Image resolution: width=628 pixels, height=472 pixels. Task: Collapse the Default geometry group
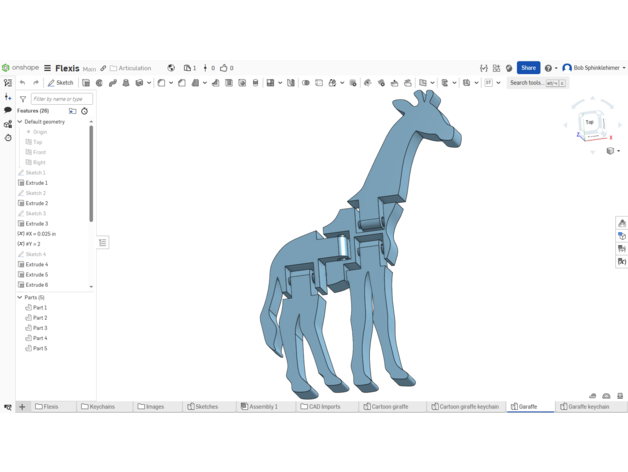[x=19, y=122]
